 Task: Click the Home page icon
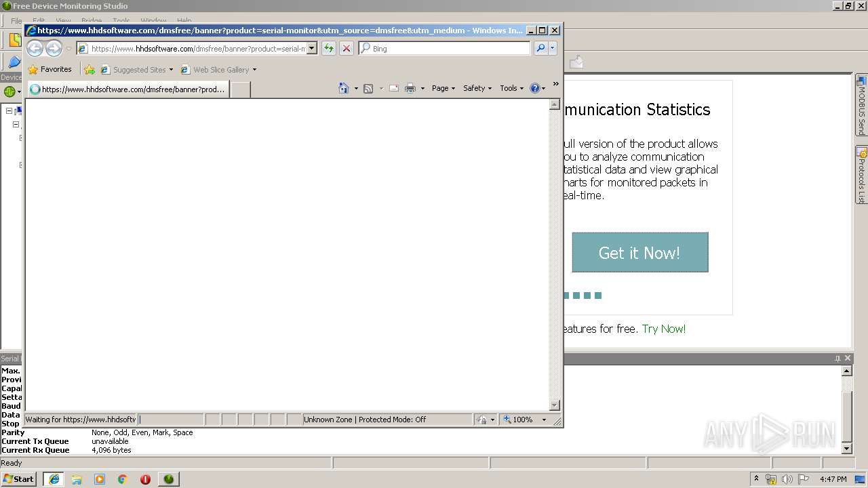tap(344, 88)
